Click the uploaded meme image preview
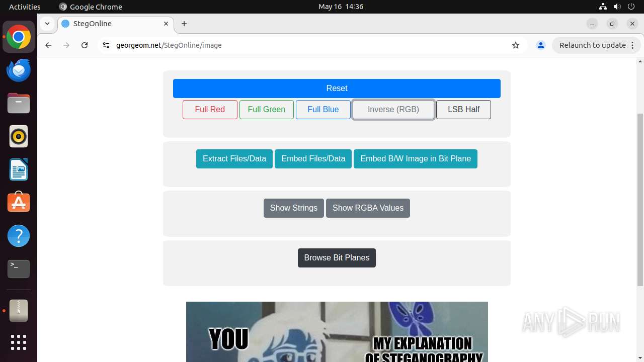The height and width of the screenshot is (362, 644). [x=337, y=332]
